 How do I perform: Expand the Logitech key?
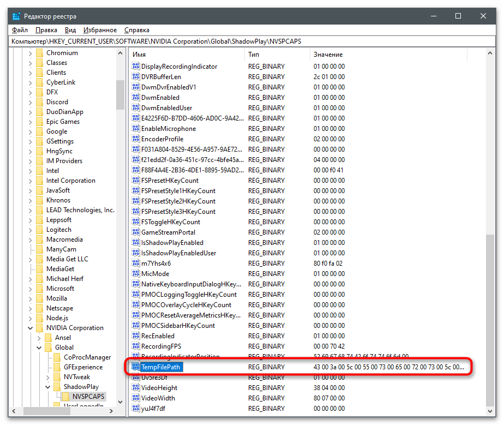click(30, 230)
